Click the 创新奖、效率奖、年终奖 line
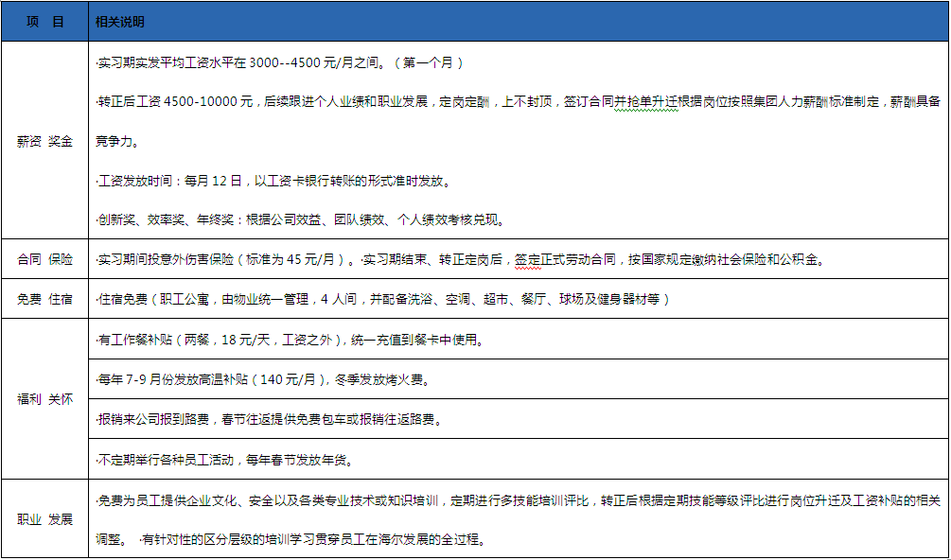The height and width of the screenshot is (560, 951). pos(299,220)
